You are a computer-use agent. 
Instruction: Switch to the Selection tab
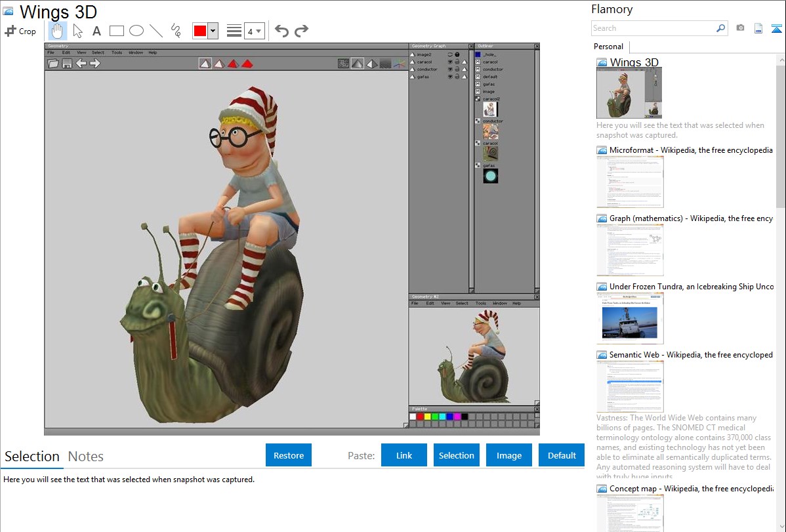click(32, 457)
